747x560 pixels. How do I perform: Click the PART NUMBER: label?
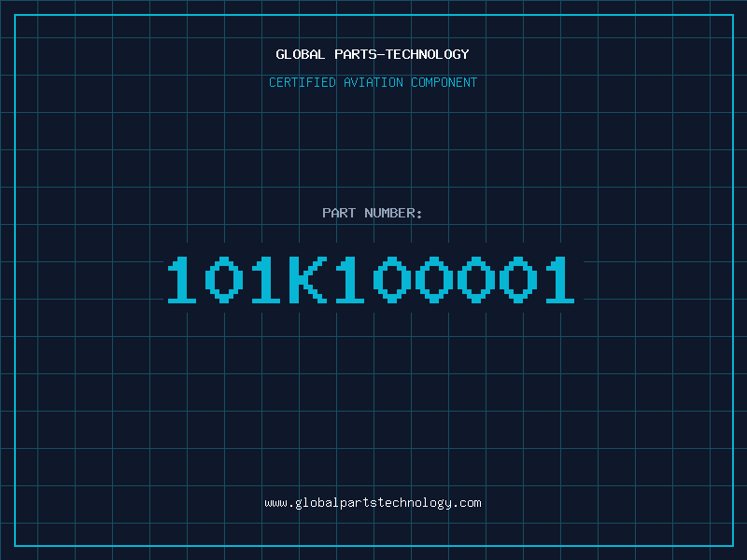[373, 213]
